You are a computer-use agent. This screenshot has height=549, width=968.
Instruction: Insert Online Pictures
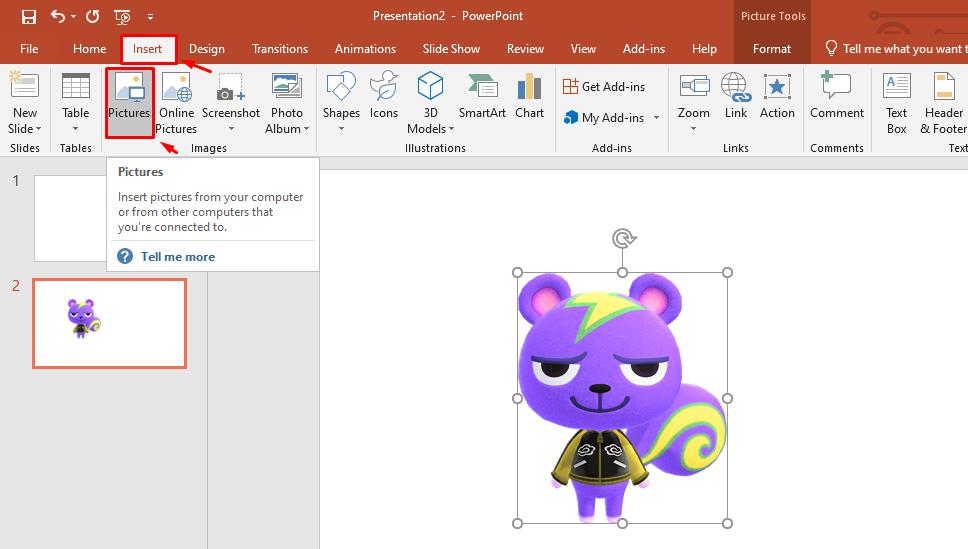tap(176, 103)
